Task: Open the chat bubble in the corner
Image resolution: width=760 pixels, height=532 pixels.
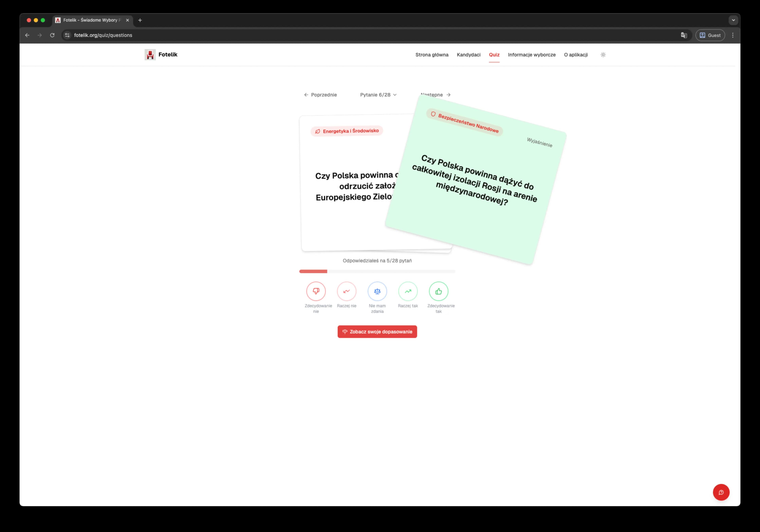Action: 721,492
